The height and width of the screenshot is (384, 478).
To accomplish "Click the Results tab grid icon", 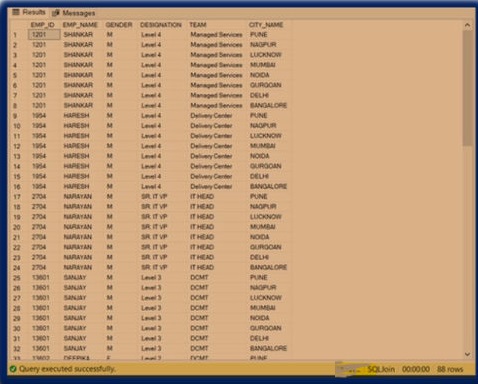I will point(16,12).
